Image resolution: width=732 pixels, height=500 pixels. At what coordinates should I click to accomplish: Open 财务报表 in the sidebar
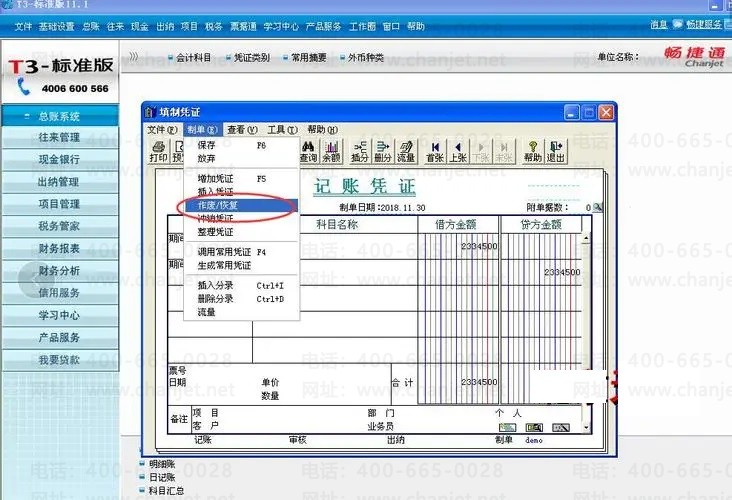[x=60, y=248]
